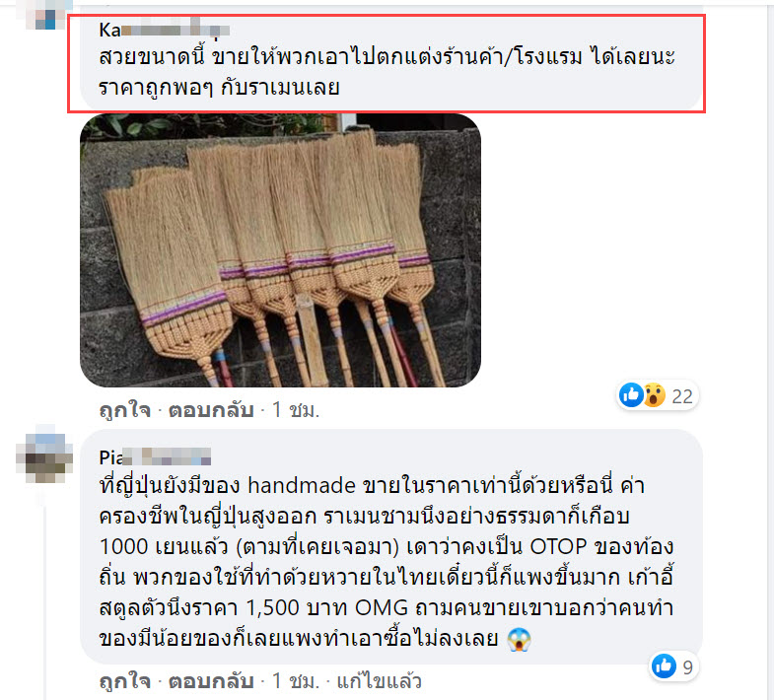Open the blurred avatar of commenter Ka
Viewport: 774px width, 700px height.
44,14
